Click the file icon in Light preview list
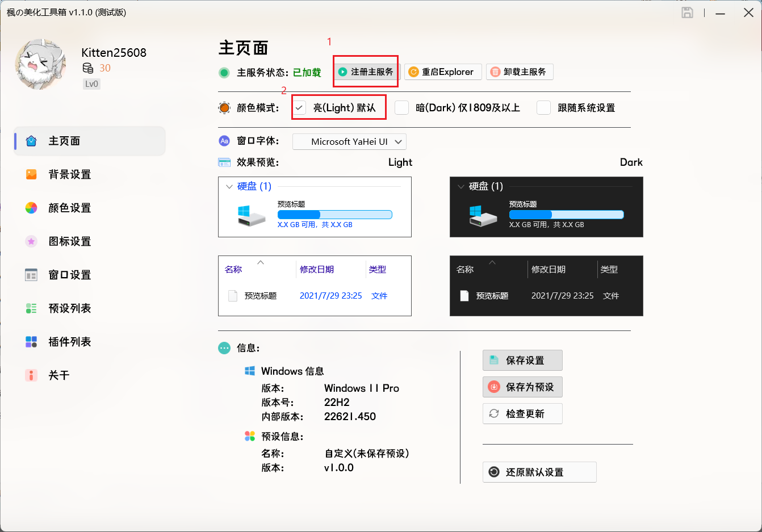This screenshot has width=762, height=532. 233,296
